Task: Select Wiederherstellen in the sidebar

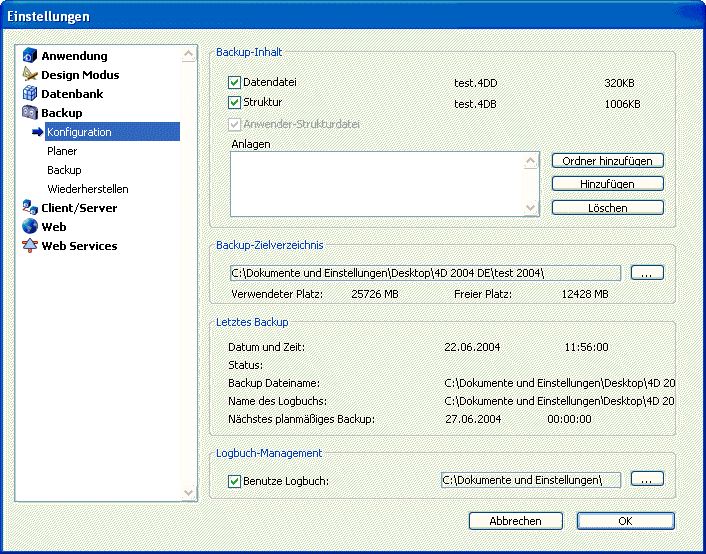Action: click(x=87, y=189)
